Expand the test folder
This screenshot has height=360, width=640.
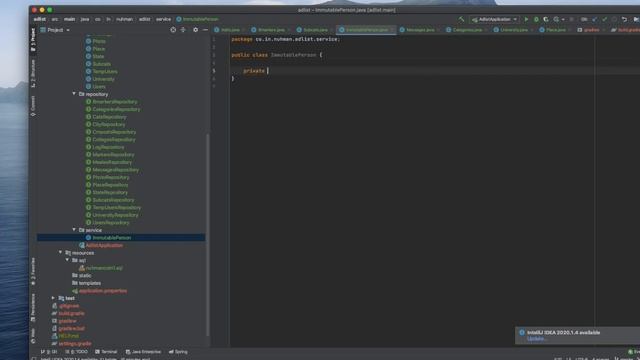pyautogui.click(x=53, y=298)
